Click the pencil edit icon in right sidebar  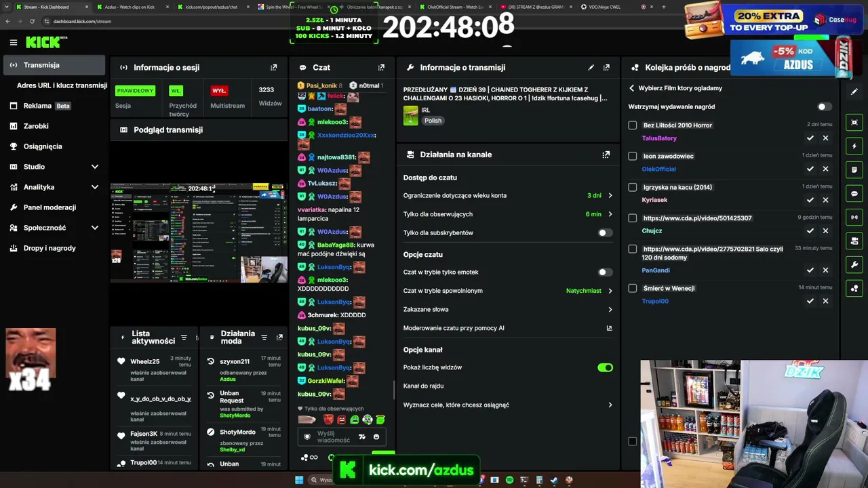(854, 91)
